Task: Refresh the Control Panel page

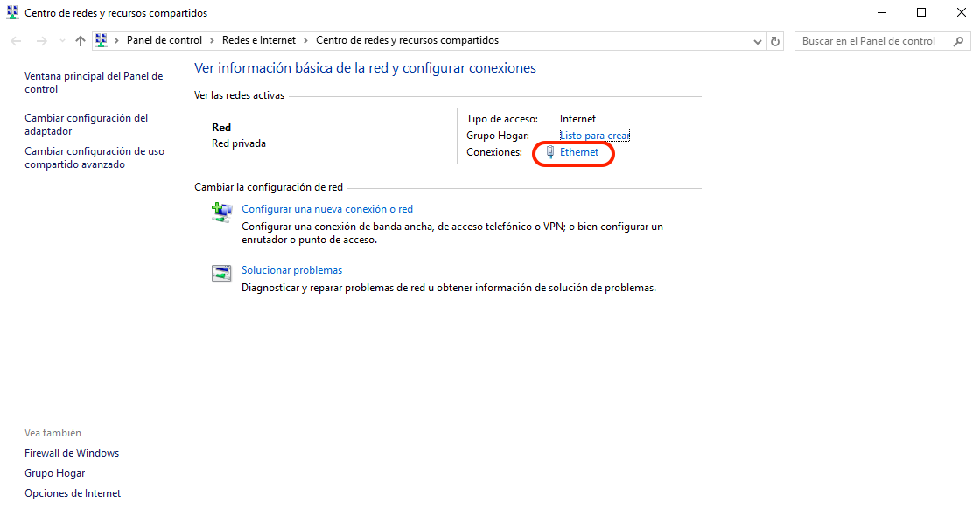Action: [x=775, y=41]
